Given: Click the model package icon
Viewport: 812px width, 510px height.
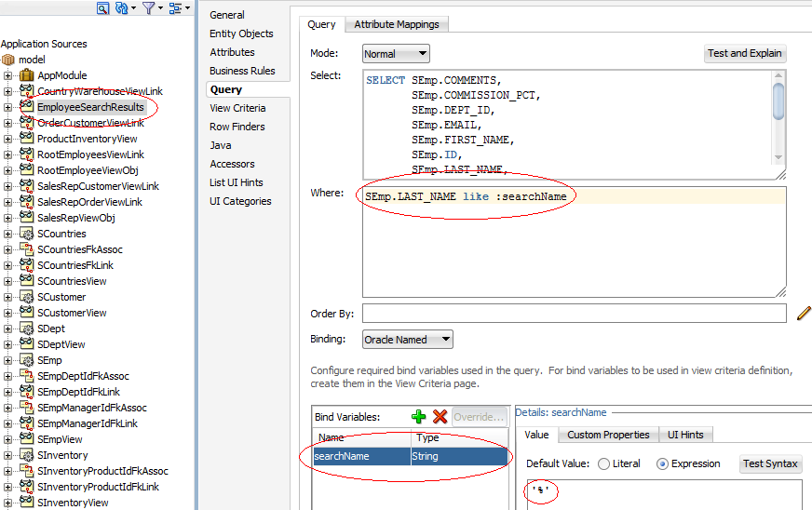Looking at the screenshot, I should click(8, 60).
